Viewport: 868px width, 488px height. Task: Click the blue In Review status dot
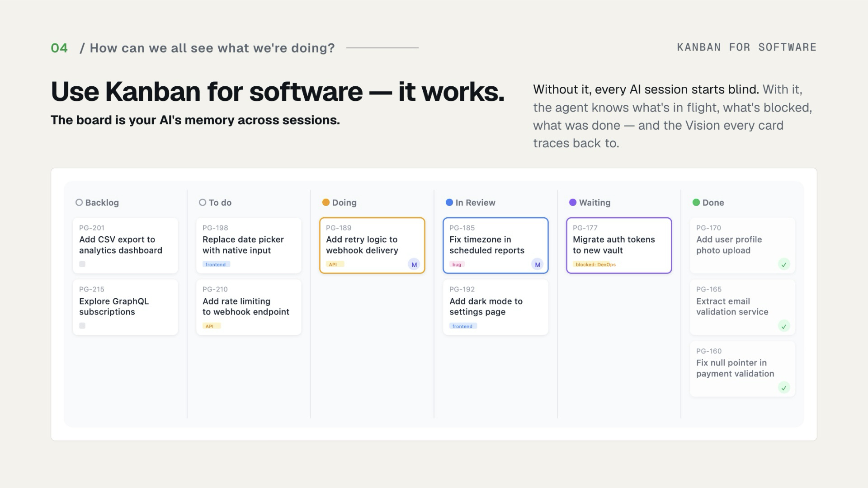click(x=449, y=202)
